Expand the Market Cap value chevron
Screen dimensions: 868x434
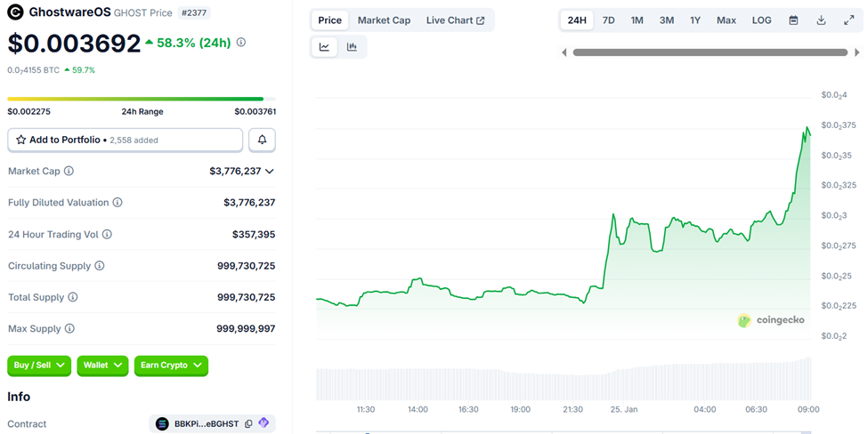(270, 171)
